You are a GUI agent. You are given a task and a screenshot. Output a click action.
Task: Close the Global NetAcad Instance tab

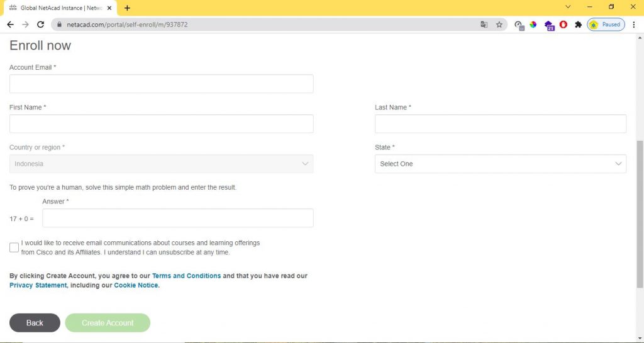pos(109,8)
